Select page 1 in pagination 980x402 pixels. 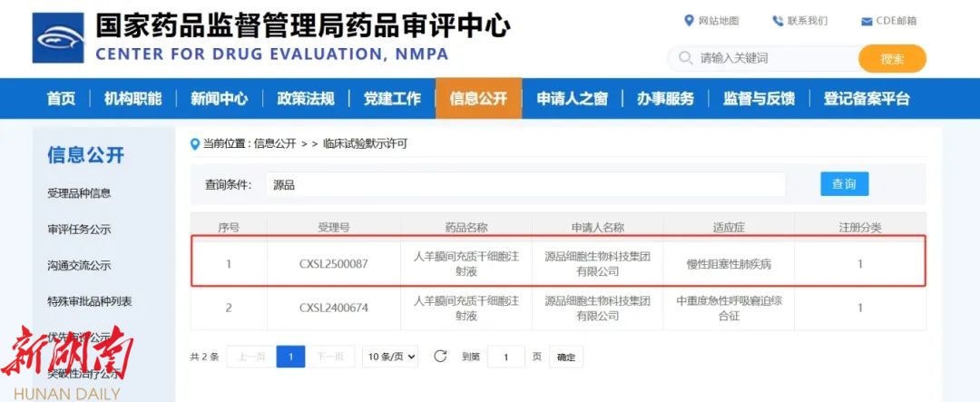290,357
